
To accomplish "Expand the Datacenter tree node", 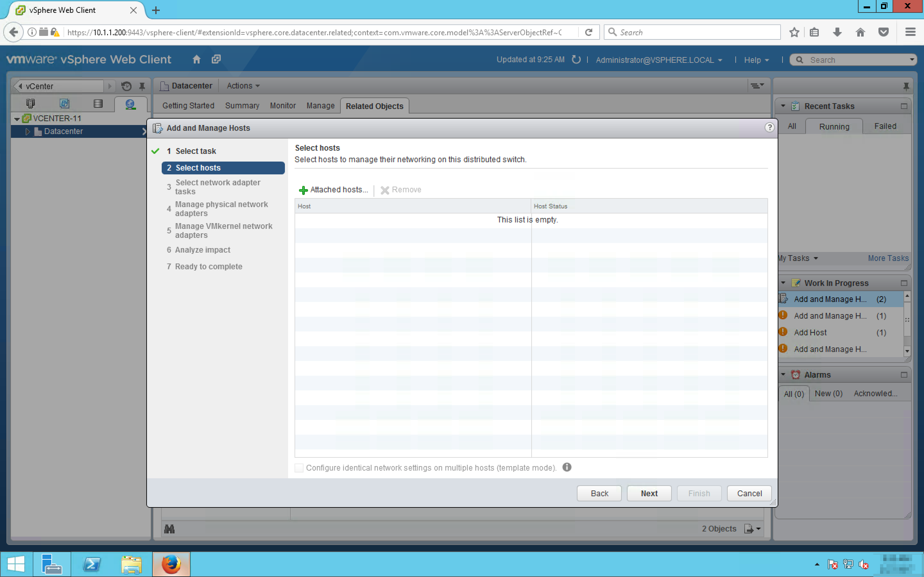I will click(28, 131).
